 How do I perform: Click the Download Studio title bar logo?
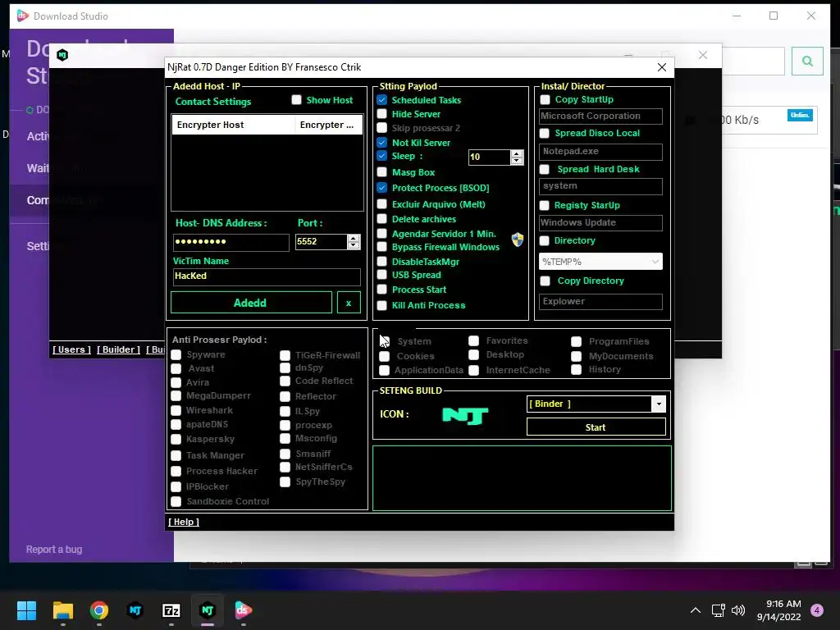coord(22,16)
